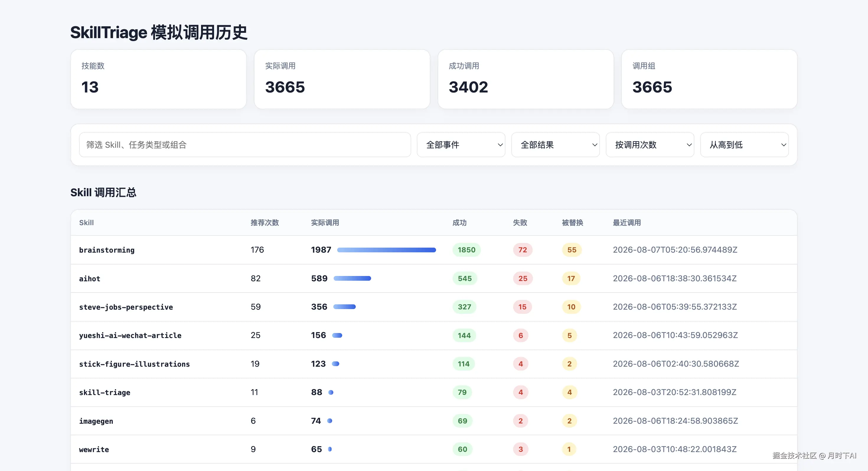The height and width of the screenshot is (471, 868).
Task: Select the aihot skill name
Action: (x=90, y=278)
